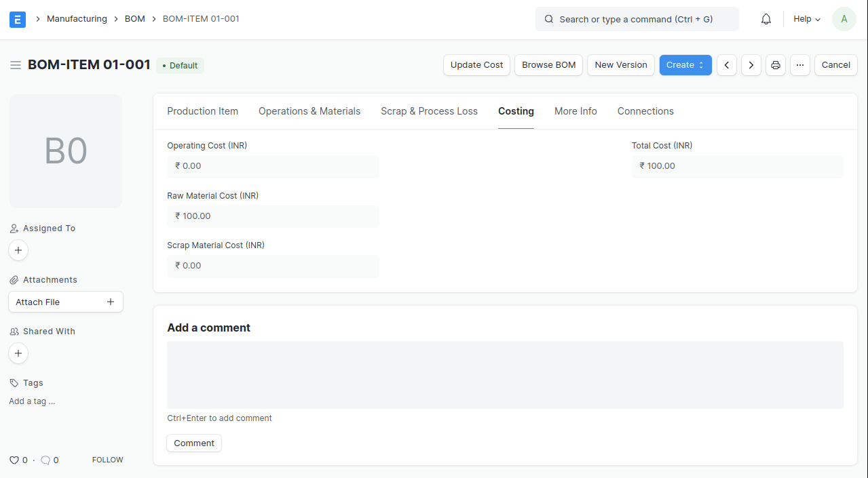This screenshot has width=868, height=478.
Task: Open the user avatar menu
Action: 843,18
